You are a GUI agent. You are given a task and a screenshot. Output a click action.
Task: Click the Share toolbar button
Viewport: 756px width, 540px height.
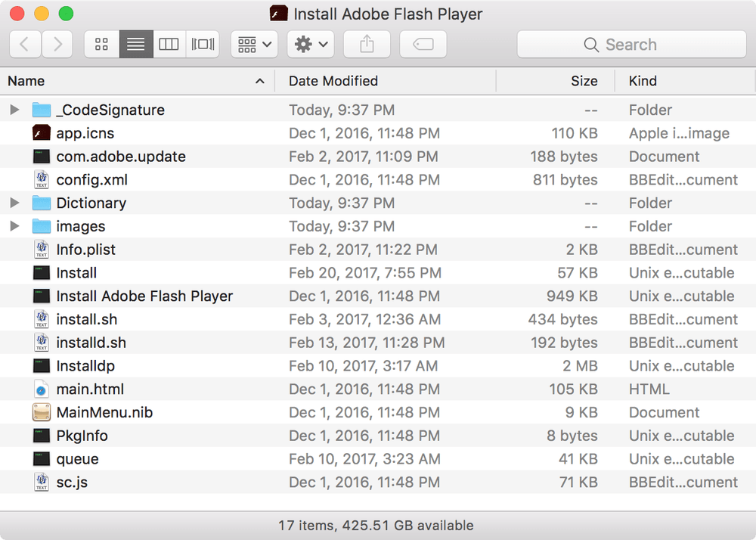coord(367,45)
